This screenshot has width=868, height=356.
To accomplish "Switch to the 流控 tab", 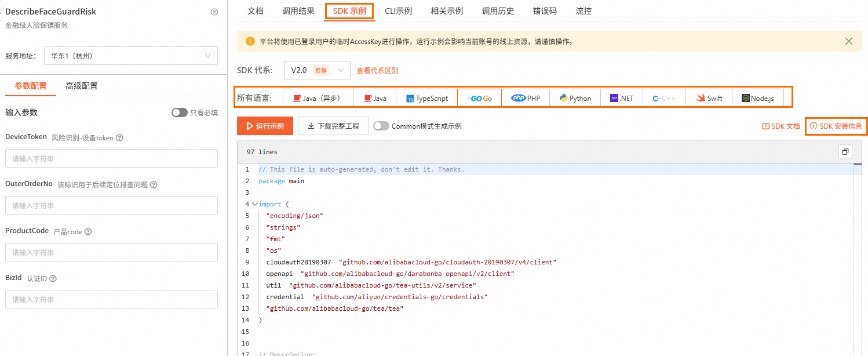I will 584,11.
